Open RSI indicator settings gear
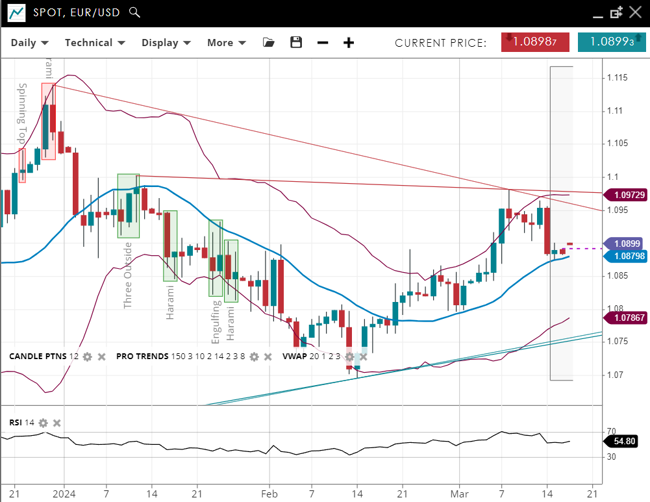The image size is (650, 502). coord(42,423)
